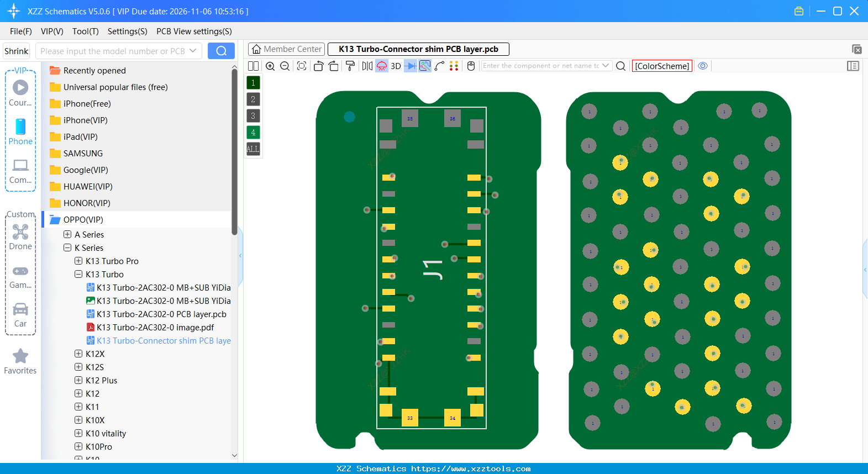Open Universal popular files (free) folder
This screenshot has height=474, width=868.
115,87
